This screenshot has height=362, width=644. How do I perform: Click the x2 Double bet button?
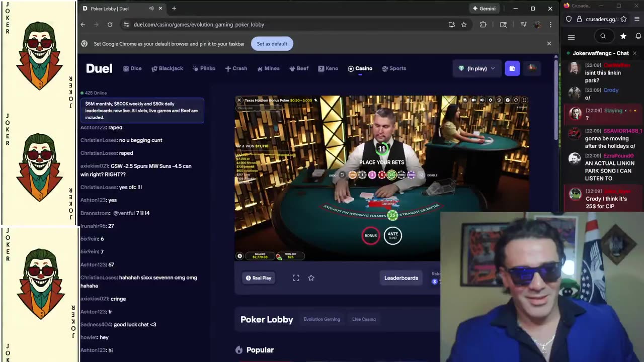point(422,175)
